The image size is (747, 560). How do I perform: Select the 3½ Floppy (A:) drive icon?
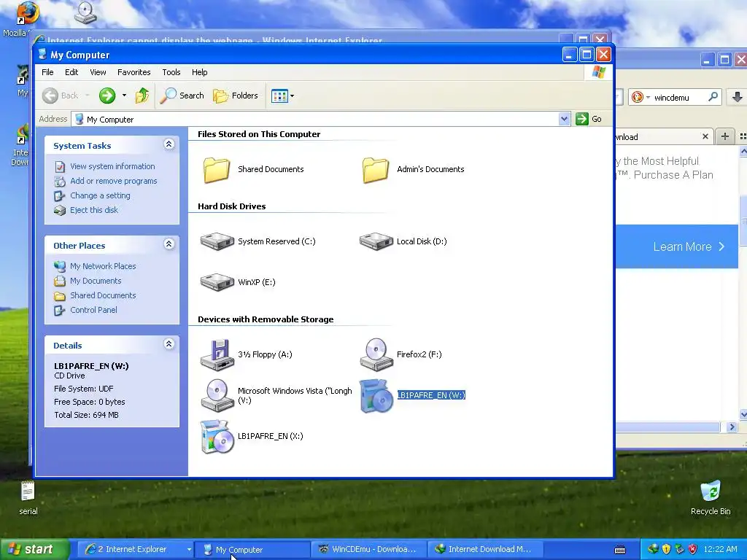coord(217,354)
